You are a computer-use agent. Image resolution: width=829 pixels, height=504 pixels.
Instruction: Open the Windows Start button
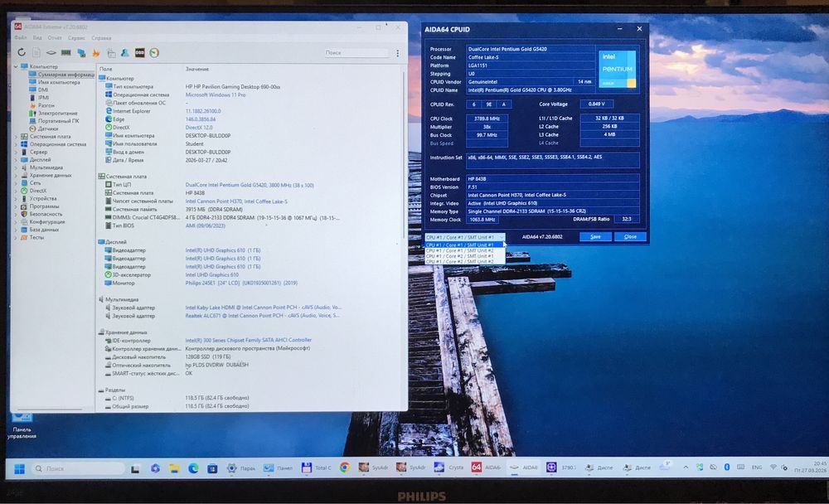coord(20,468)
